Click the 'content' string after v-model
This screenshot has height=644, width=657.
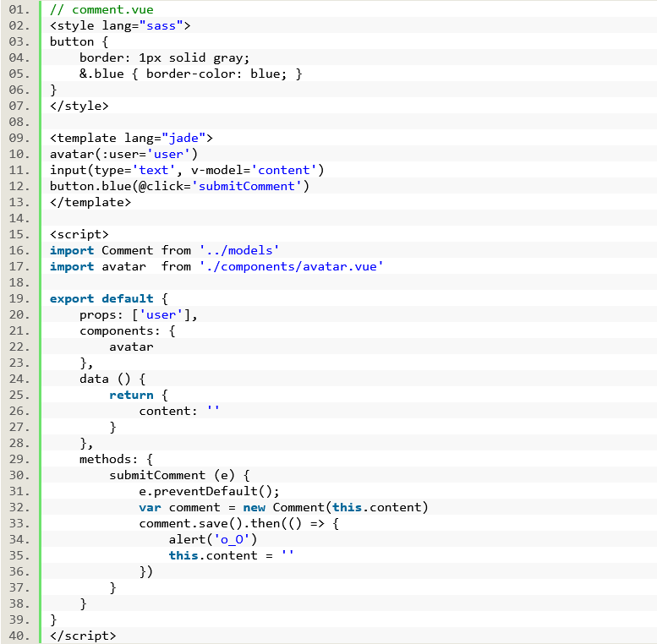283,170
